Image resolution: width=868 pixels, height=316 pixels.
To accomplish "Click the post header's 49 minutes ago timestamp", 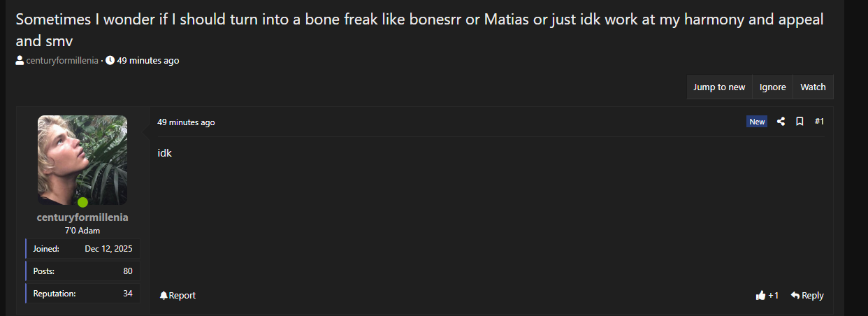I will [186, 122].
